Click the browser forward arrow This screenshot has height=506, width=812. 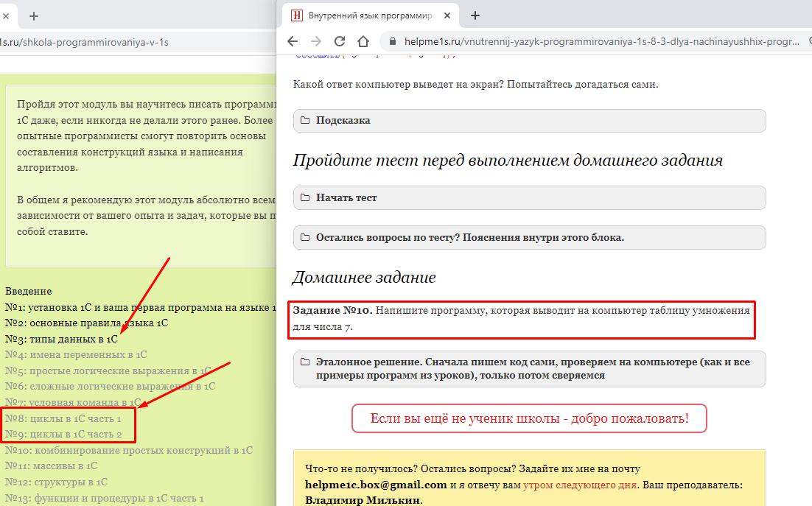click(316, 41)
